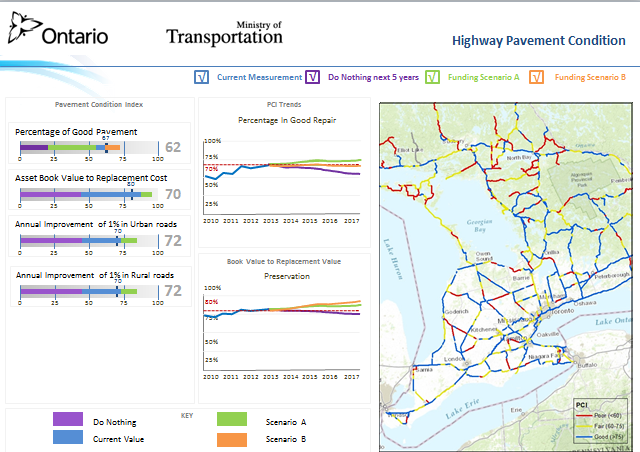Image resolution: width=640 pixels, height=452 pixels.
Task: Click the PCI legend on the map
Action: click(599, 421)
